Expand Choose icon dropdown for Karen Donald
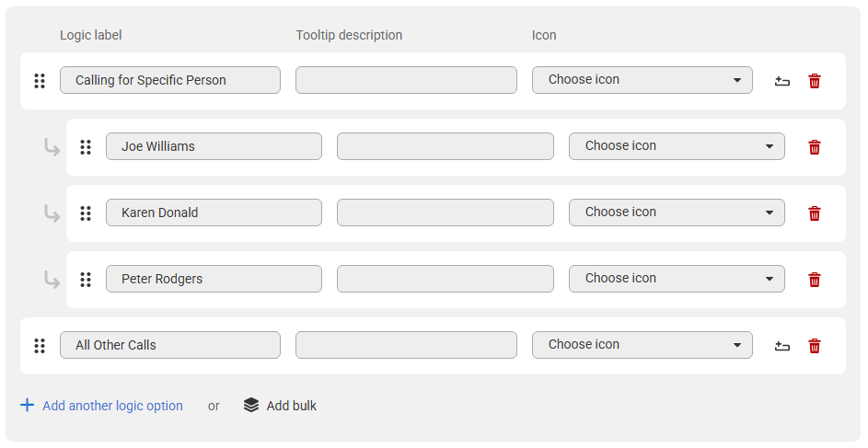This screenshot has height=448, width=868. pyautogui.click(x=677, y=213)
